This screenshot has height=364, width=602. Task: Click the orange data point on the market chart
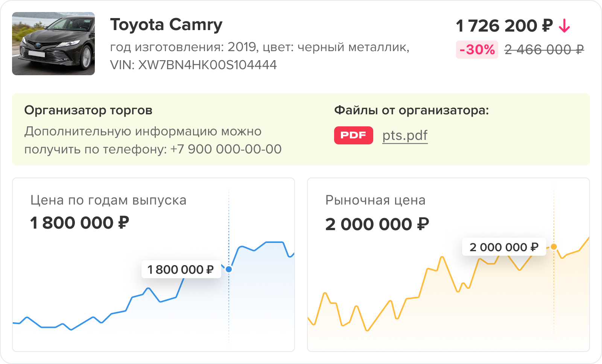[554, 247]
